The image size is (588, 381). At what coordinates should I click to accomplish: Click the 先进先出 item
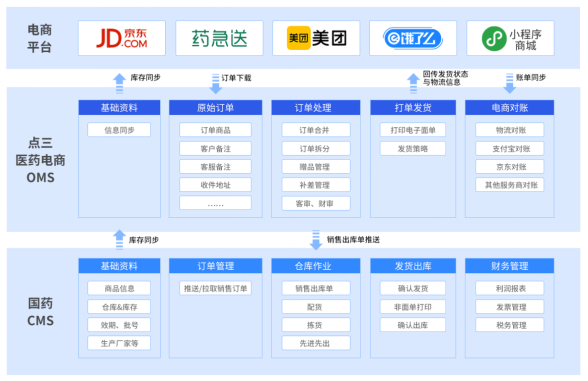[x=316, y=343]
